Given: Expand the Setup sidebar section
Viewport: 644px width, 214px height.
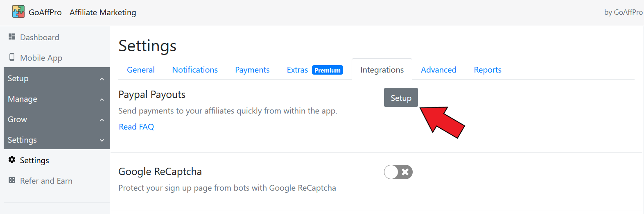Looking at the screenshot, I should pyautogui.click(x=57, y=78).
